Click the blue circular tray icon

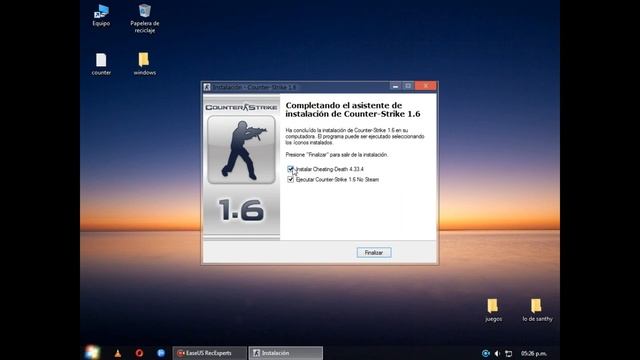click(485, 353)
